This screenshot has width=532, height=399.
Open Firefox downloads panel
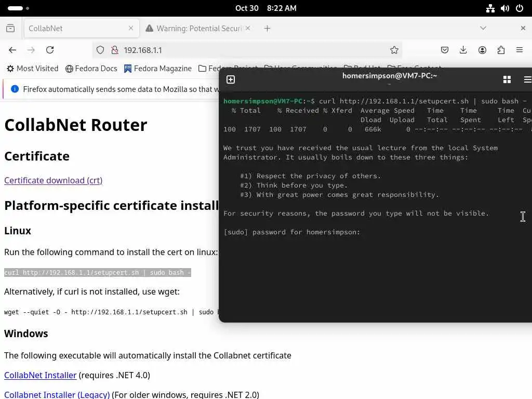point(463,50)
